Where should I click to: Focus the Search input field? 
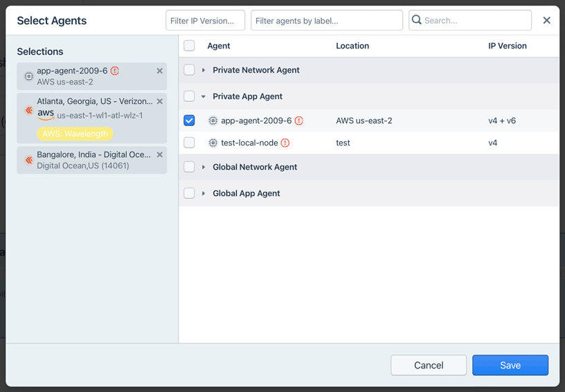470,21
